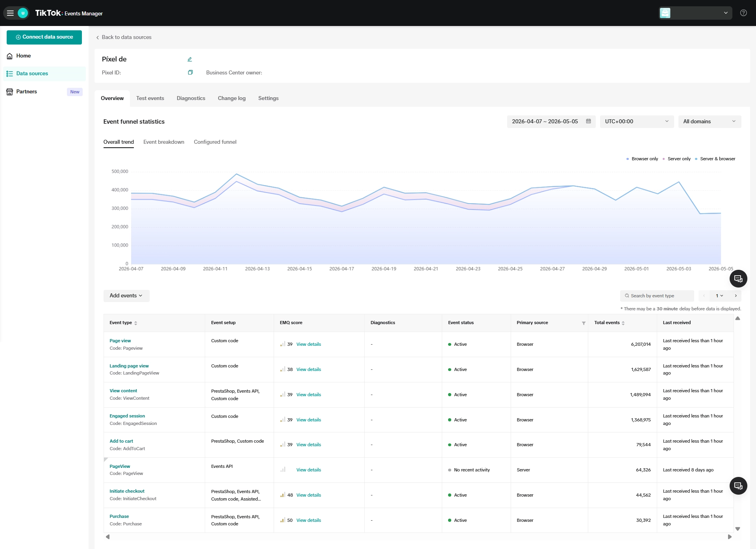The width and height of the screenshot is (756, 549).
Task: Click the No recent activity status
Action: click(469, 470)
